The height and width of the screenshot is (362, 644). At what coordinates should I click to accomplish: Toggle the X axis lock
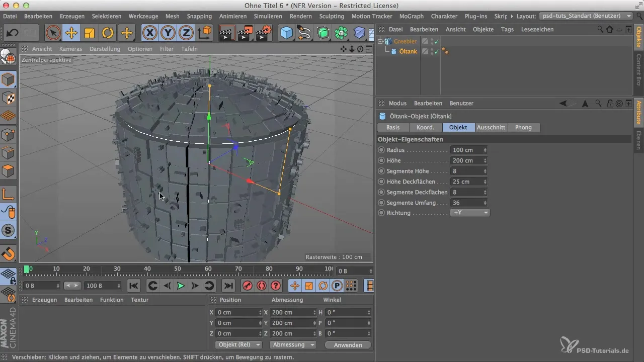pyautogui.click(x=150, y=34)
